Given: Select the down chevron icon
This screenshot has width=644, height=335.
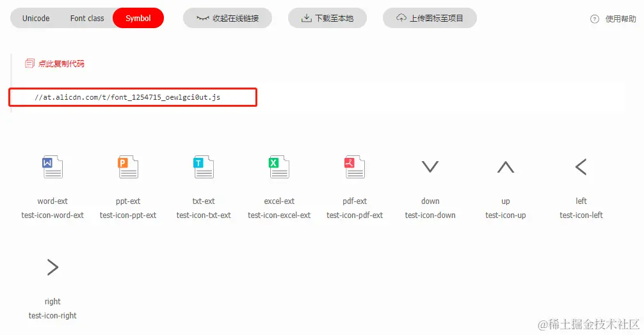Looking at the screenshot, I should (430, 166).
